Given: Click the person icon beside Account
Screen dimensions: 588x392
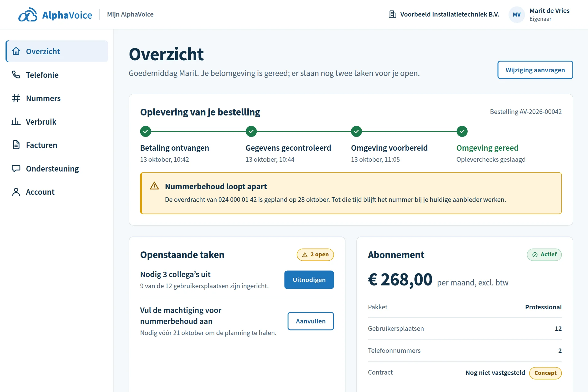Looking at the screenshot, I should 16,192.
